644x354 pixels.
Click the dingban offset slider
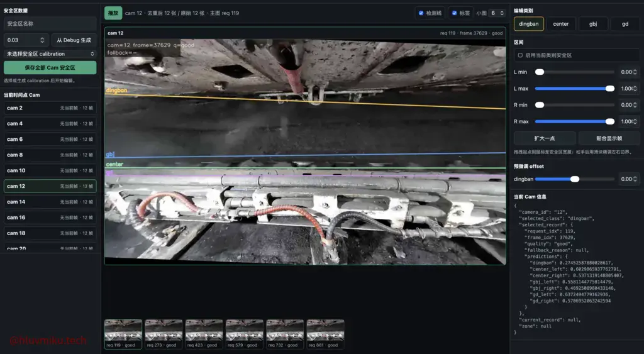(575, 179)
